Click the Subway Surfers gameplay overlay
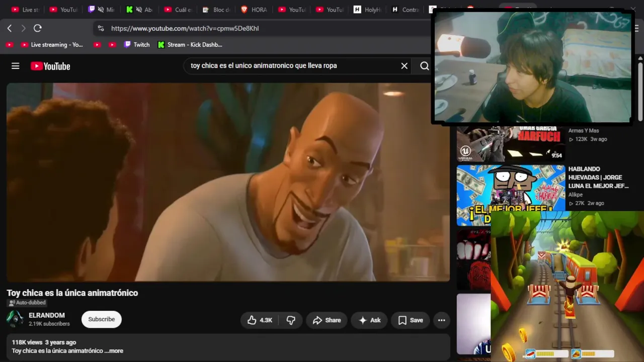 (x=567, y=287)
